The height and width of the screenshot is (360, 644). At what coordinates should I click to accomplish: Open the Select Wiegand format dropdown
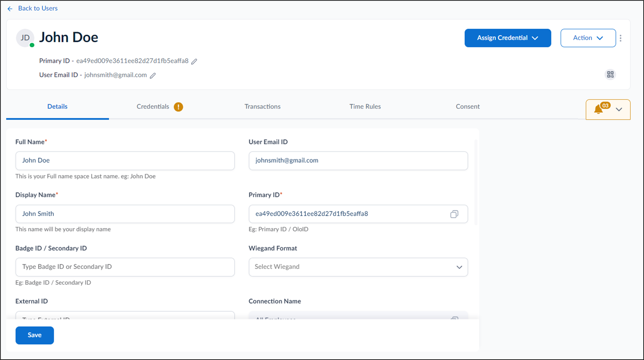pos(358,267)
